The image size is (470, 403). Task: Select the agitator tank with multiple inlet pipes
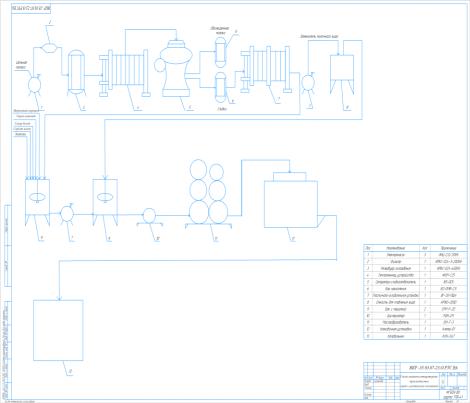point(37,202)
